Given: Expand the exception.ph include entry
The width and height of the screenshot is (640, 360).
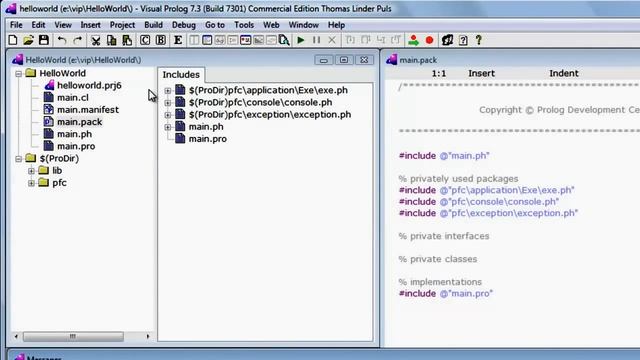Looking at the screenshot, I should [168, 115].
